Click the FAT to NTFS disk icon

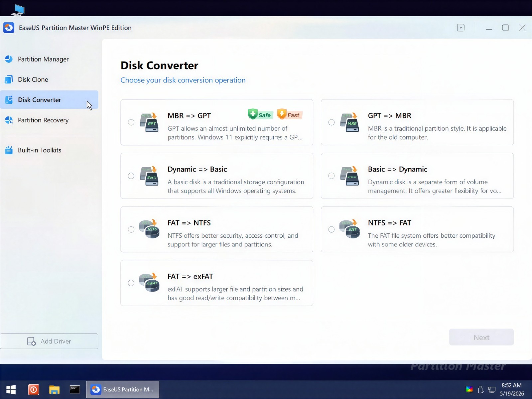149,229
